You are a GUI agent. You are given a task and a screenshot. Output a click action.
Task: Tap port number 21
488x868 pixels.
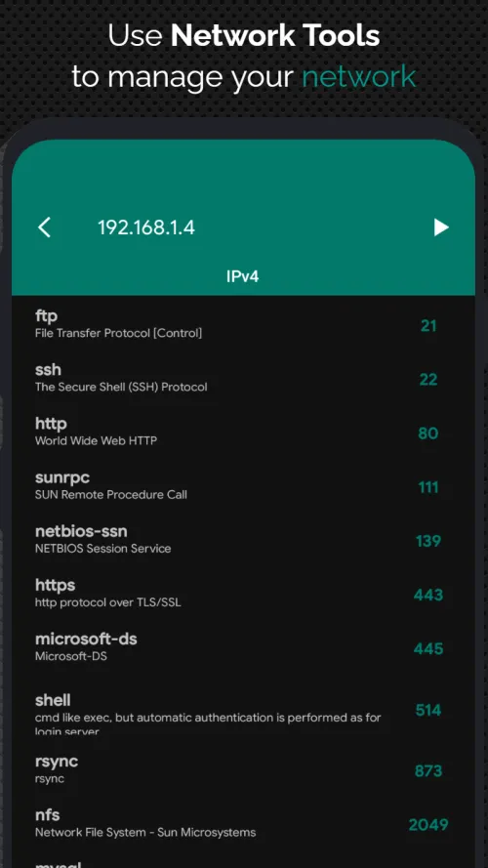[x=428, y=325]
